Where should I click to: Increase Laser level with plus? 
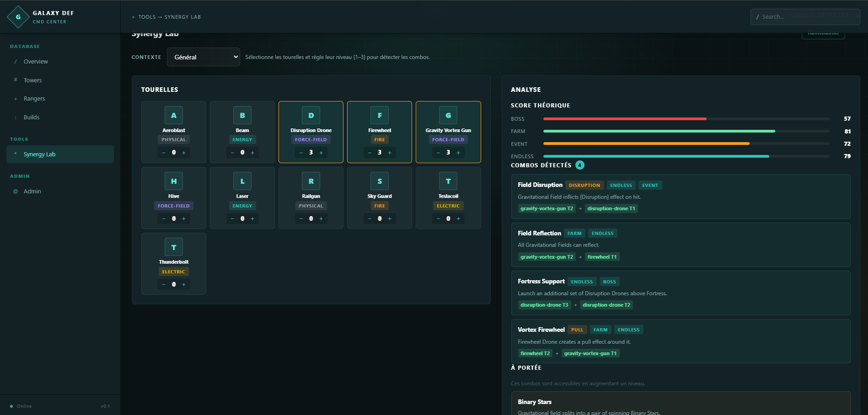[x=252, y=218]
